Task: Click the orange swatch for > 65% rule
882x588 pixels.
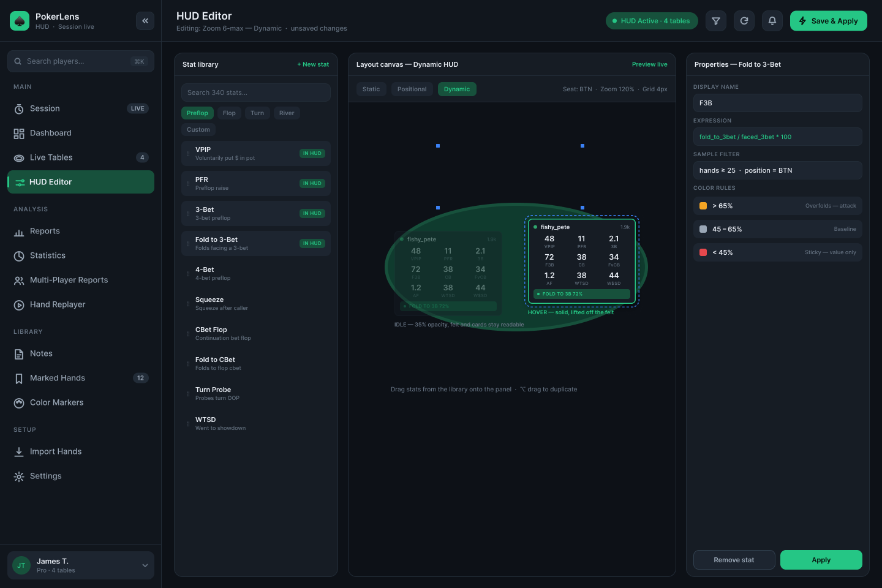Action: [703, 206]
